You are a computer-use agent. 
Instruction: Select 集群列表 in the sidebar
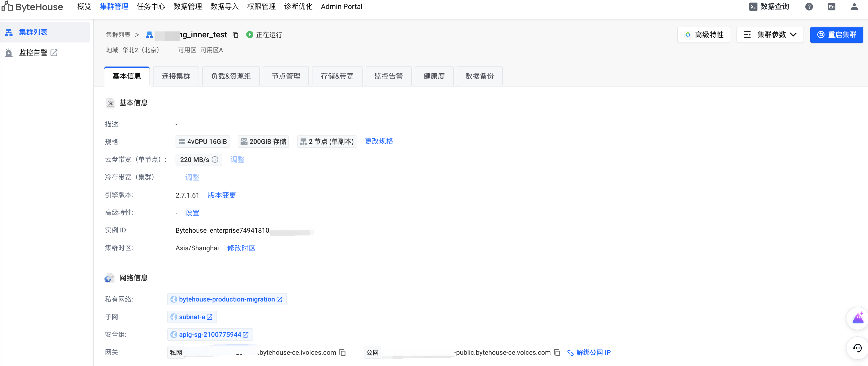[x=45, y=32]
